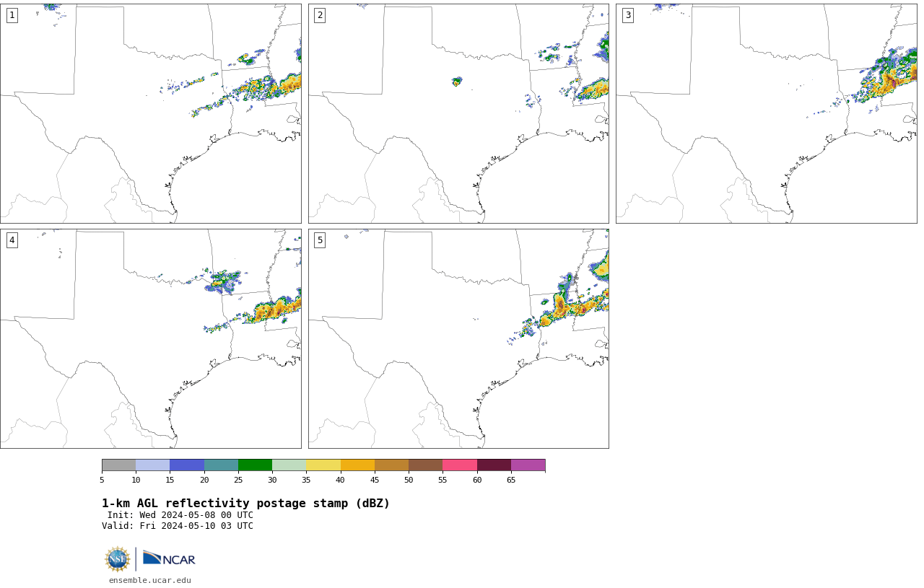Image resolution: width=924 pixels, height=588 pixels.
Task: Open postage stamp map for member 1
Action: pyautogui.click(x=150, y=113)
